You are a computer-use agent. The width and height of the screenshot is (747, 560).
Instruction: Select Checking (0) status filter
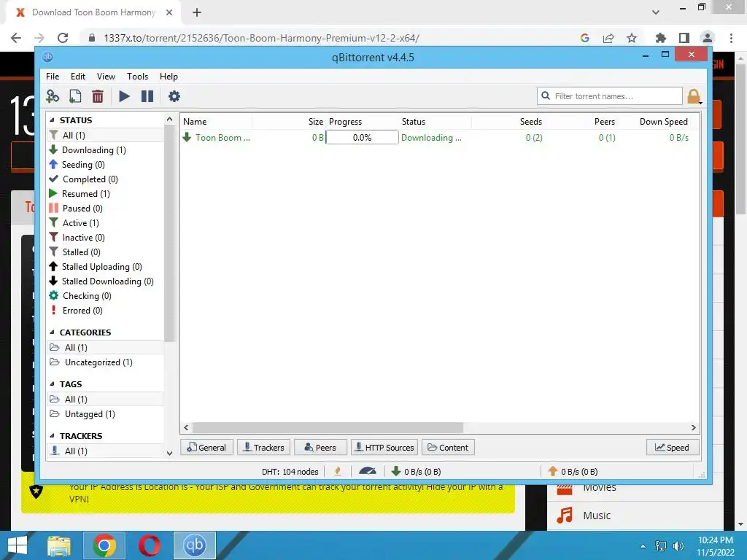(x=105, y=296)
